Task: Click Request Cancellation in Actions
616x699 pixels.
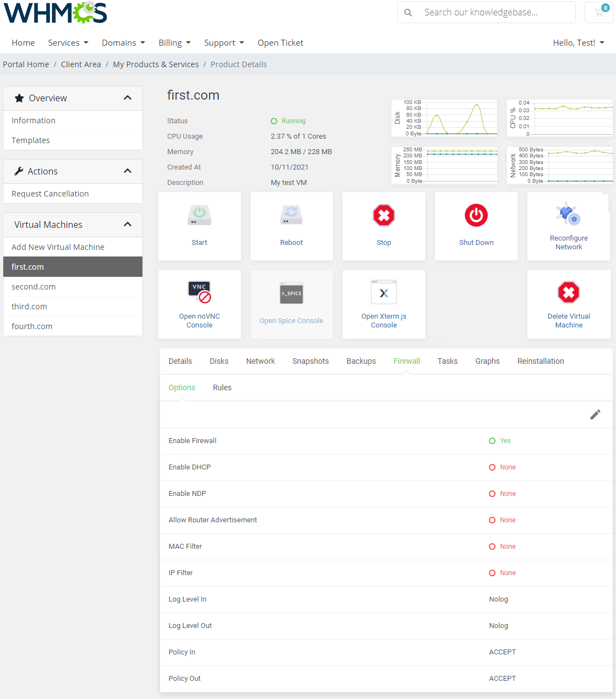Action: click(x=73, y=194)
